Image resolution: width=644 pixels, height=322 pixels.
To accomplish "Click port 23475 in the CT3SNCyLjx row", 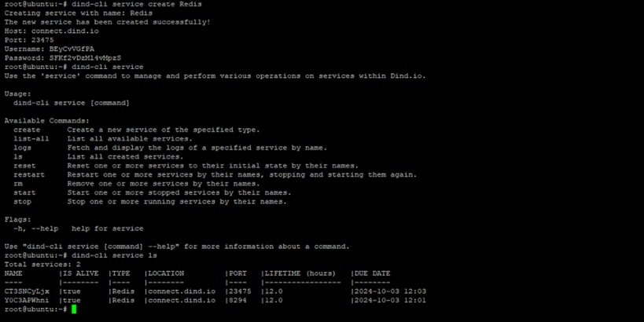I will [x=240, y=291].
